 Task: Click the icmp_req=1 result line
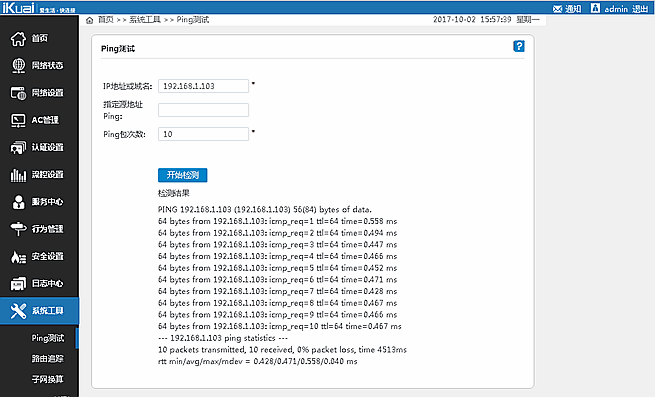277,221
